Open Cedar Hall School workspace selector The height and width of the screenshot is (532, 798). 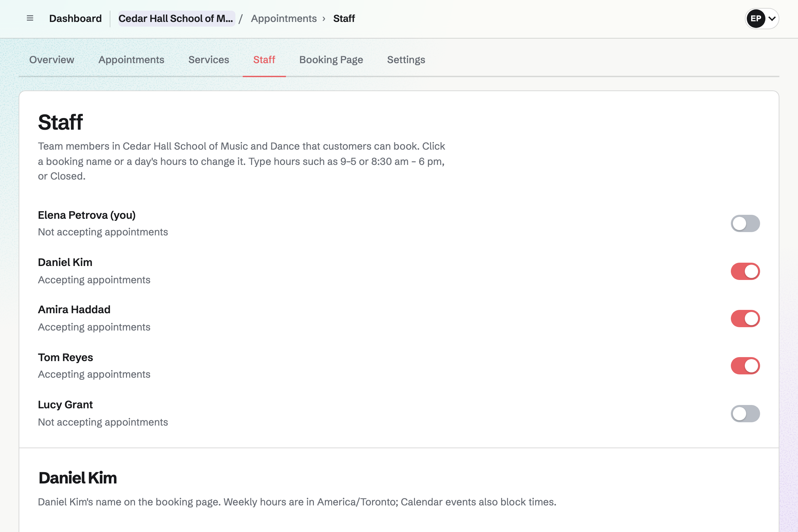click(x=176, y=18)
